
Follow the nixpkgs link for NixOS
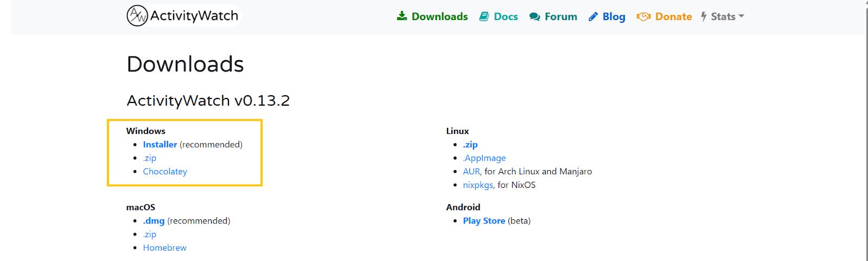click(478, 185)
